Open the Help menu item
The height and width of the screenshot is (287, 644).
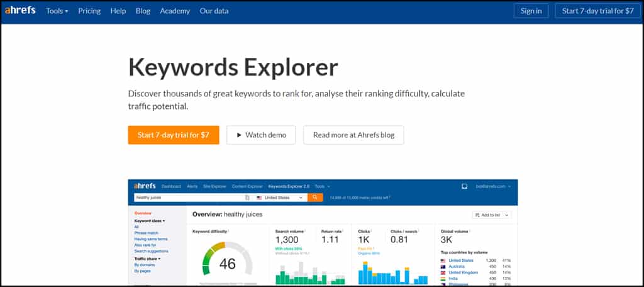(x=118, y=11)
